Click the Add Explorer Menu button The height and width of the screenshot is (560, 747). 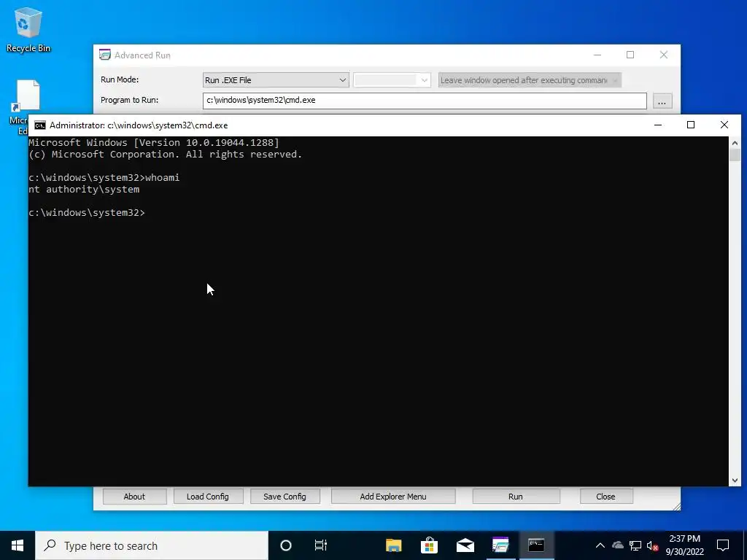(393, 496)
